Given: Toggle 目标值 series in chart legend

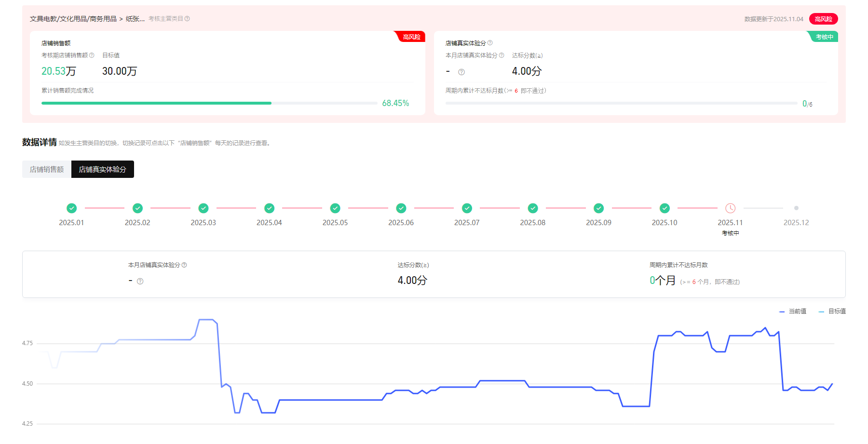Looking at the screenshot, I should click(832, 311).
